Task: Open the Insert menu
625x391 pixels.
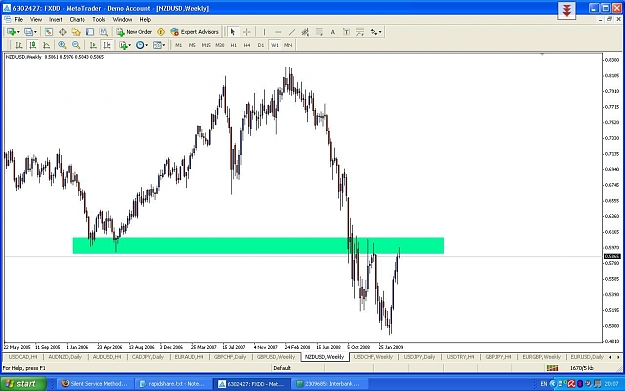Action: (x=55, y=20)
